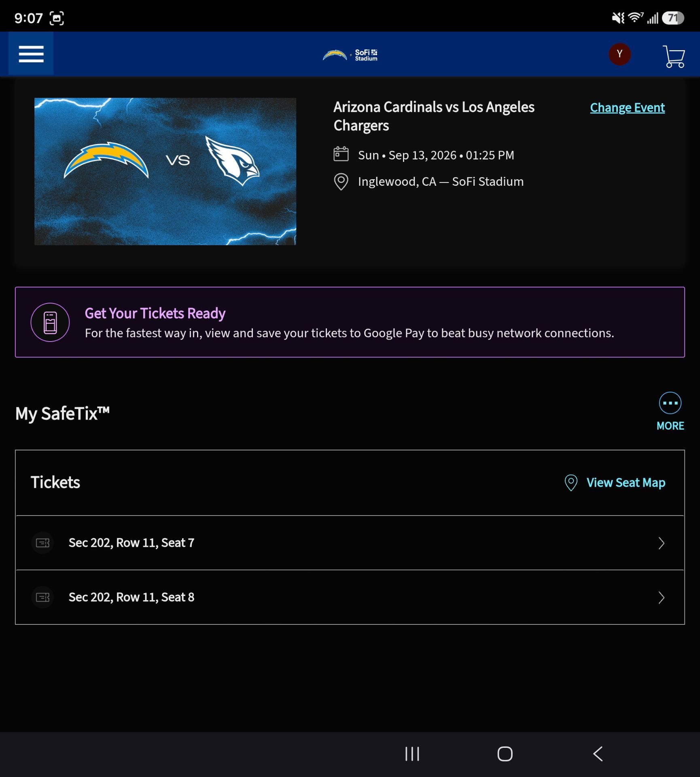Tap the event title Arizona Cardinals vs Los Angeles Chargers
This screenshot has width=700, height=777.
click(x=434, y=116)
